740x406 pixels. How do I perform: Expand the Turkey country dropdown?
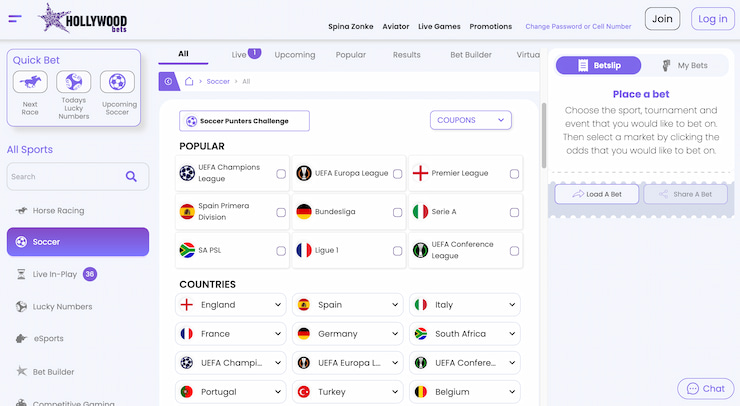(x=347, y=392)
